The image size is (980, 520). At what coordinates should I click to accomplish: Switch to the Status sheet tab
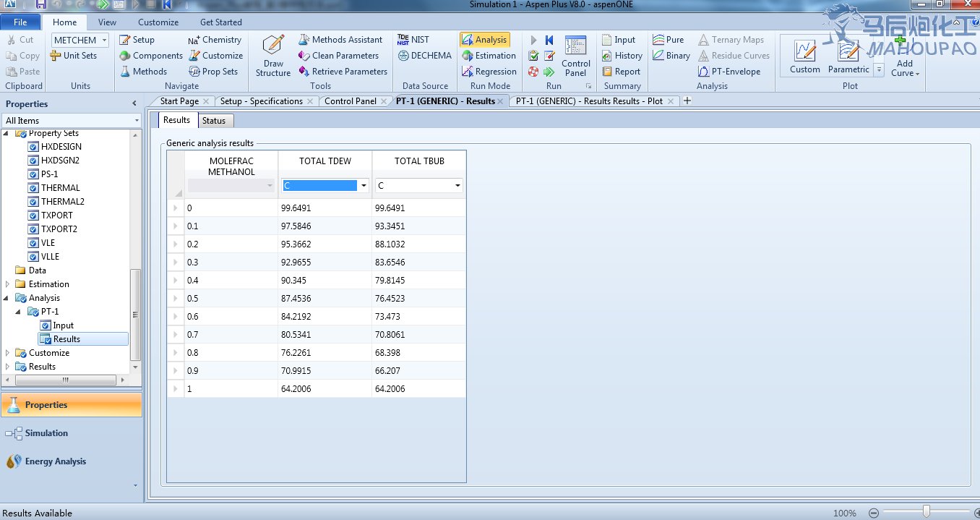[x=214, y=121]
